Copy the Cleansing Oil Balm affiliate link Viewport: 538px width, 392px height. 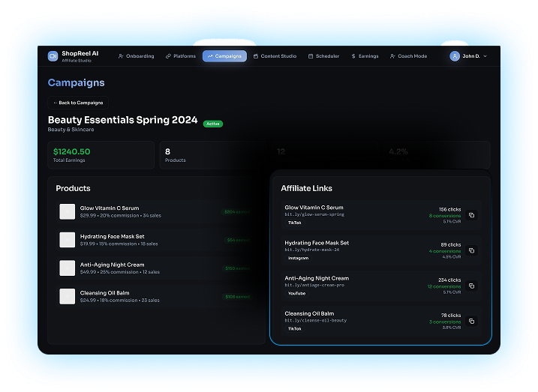pyautogui.click(x=471, y=321)
